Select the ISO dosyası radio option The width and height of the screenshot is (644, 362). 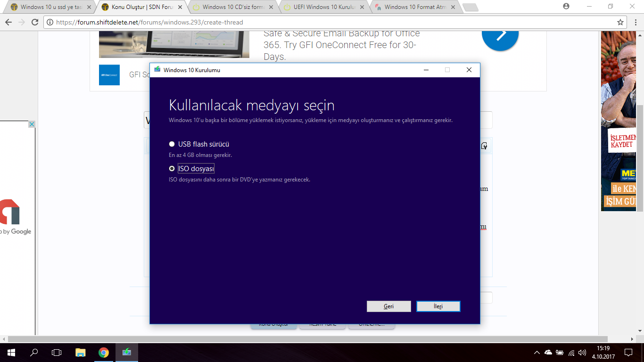(x=172, y=169)
